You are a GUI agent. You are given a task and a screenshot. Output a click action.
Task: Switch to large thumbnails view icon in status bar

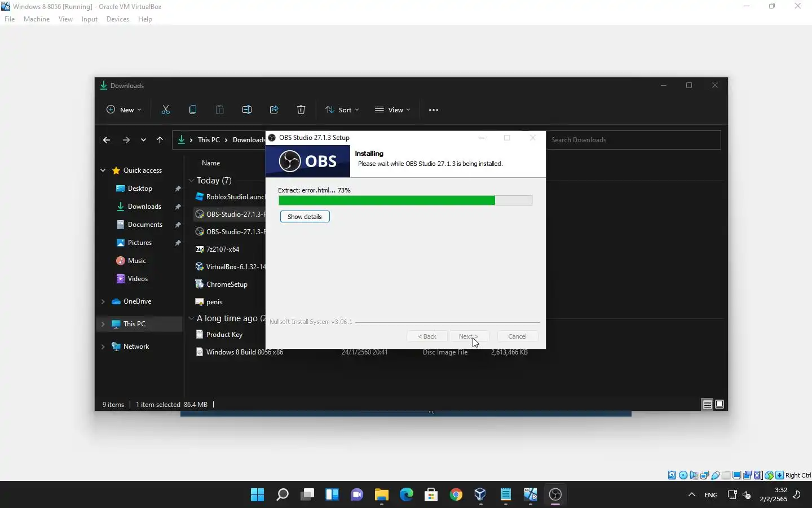(x=720, y=405)
